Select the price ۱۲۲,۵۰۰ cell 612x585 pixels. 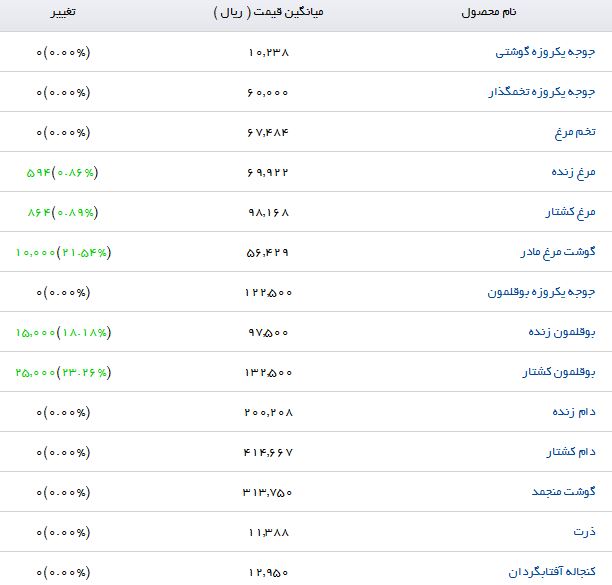[269, 293]
